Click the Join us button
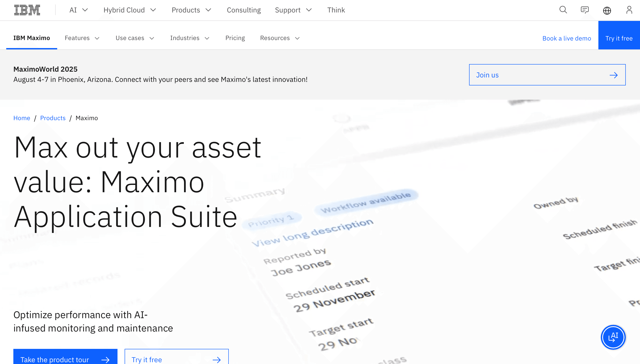 547,75
